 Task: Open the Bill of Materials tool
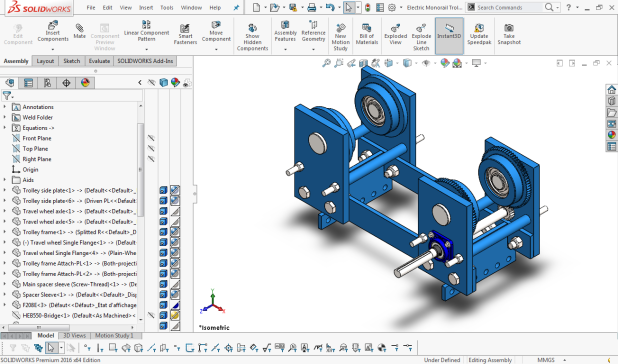point(367,34)
